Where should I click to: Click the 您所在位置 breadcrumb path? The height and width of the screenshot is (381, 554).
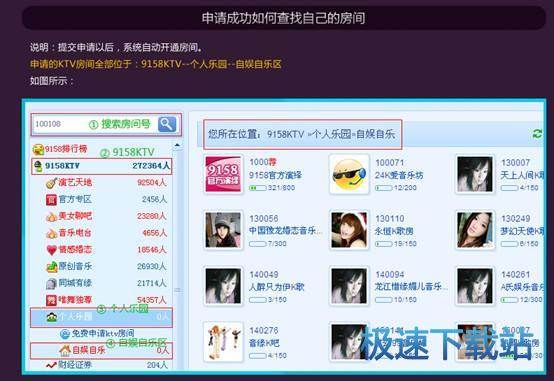pyautogui.click(x=302, y=134)
